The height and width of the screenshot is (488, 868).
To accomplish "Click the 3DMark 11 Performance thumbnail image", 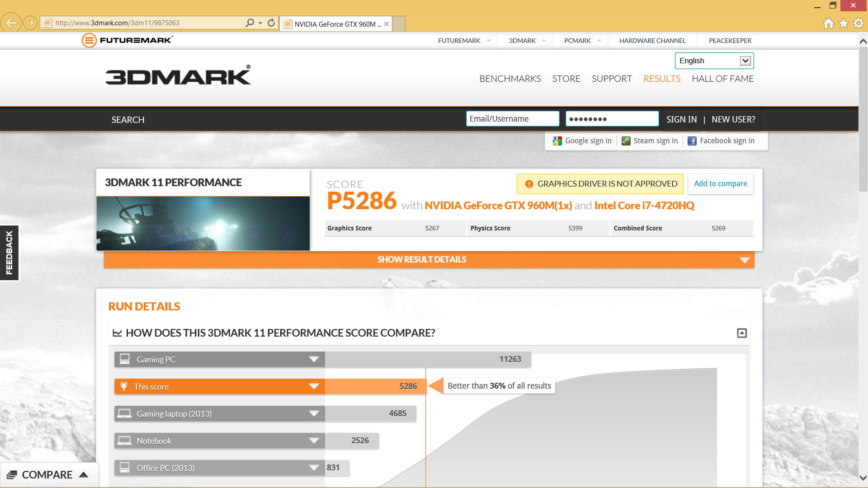I will (203, 224).
